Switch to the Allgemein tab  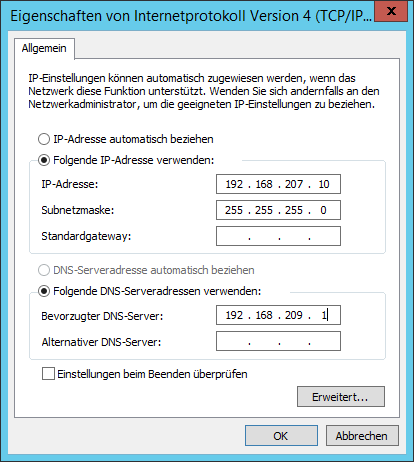[44, 48]
